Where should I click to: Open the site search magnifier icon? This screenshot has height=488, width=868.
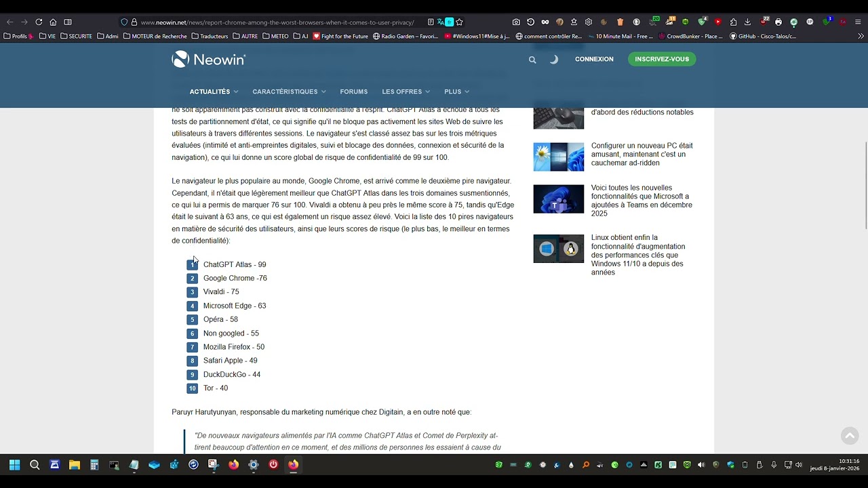532,60
